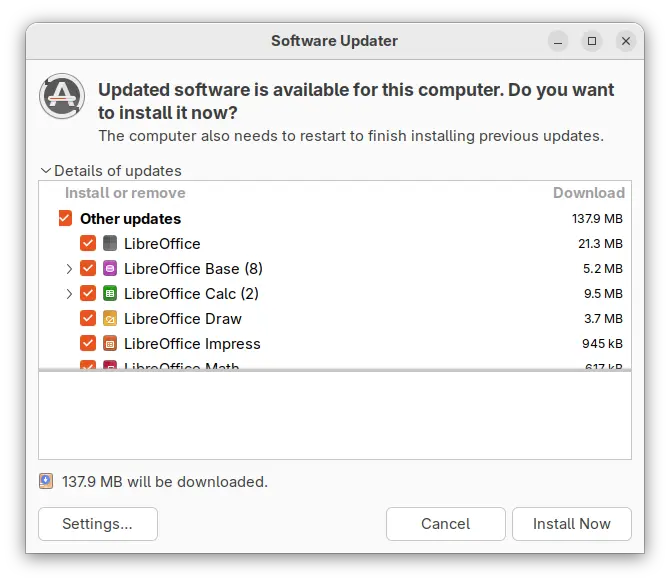Expand the LibreOffice Calc (2) group

tap(69, 294)
